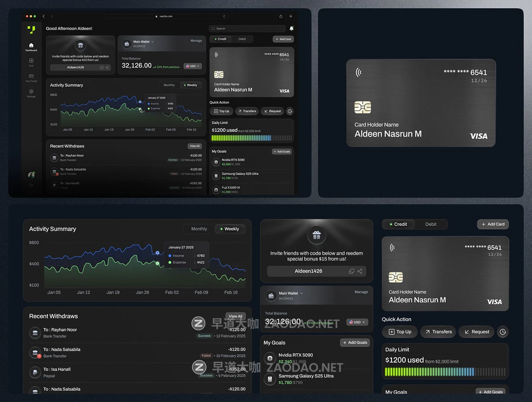Select Weekly in the enlarged Activity Summary panel
Image resolution: width=532 pixels, height=402 pixels.
[231, 229]
